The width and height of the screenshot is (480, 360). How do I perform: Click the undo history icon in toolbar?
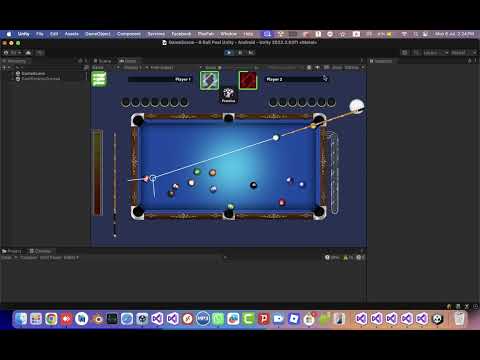point(404,53)
